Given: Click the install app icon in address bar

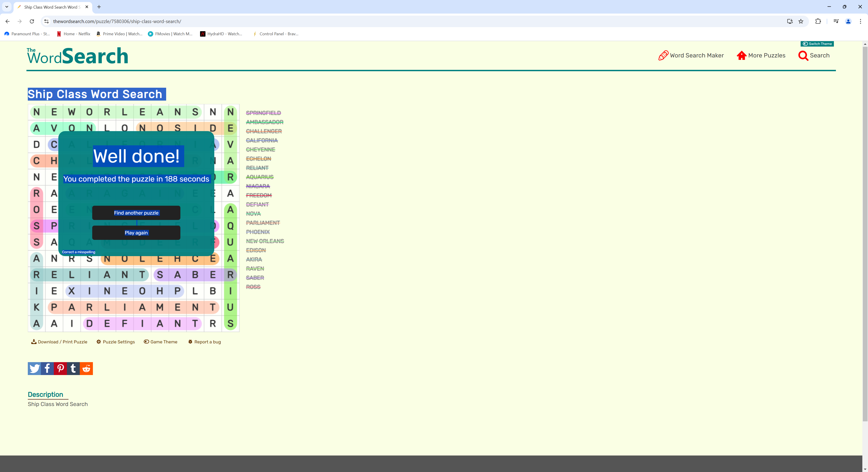Looking at the screenshot, I should click(x=790, y=21).
